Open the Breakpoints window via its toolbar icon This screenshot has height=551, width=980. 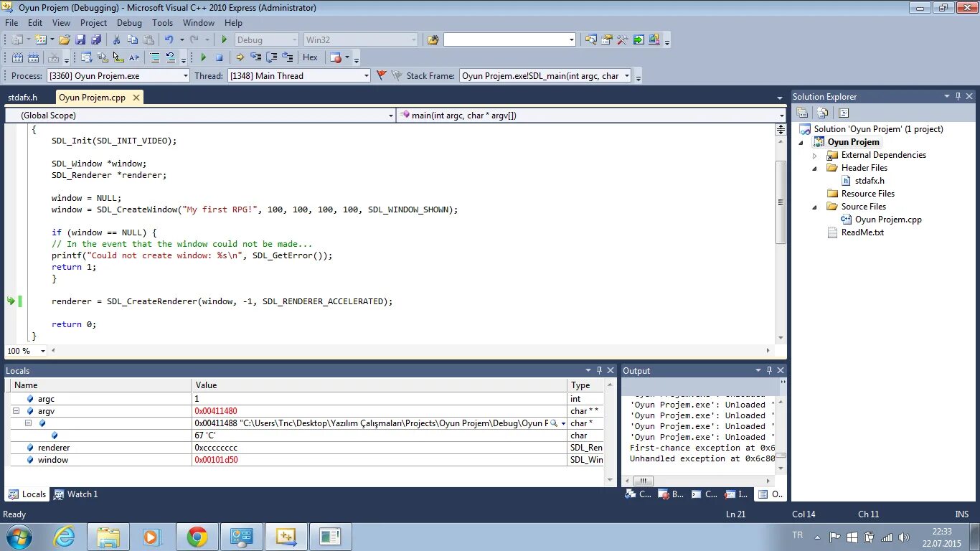[x=335, y=57]
